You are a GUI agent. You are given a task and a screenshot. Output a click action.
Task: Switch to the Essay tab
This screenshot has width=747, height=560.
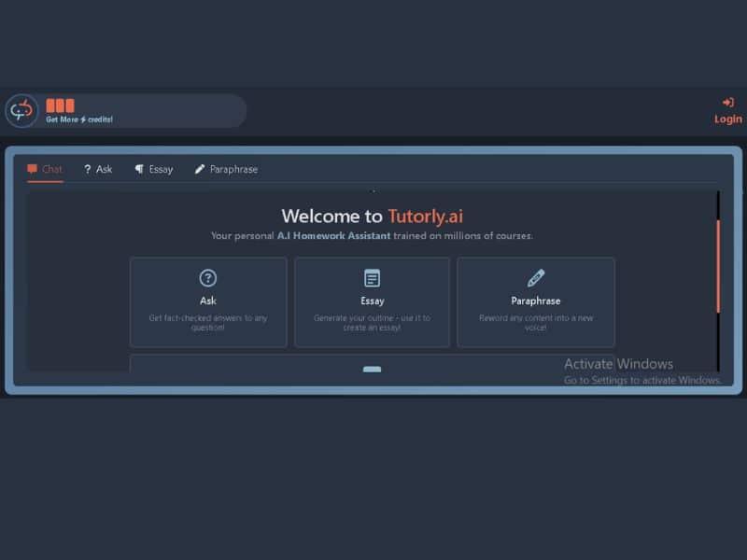[x=153, y=169]
